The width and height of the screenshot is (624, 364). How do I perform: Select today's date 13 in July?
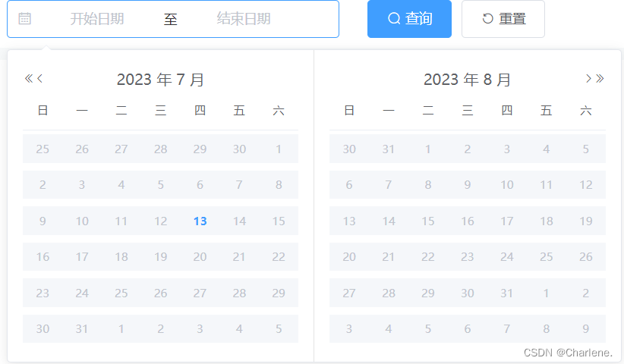[x=200, y=221]
